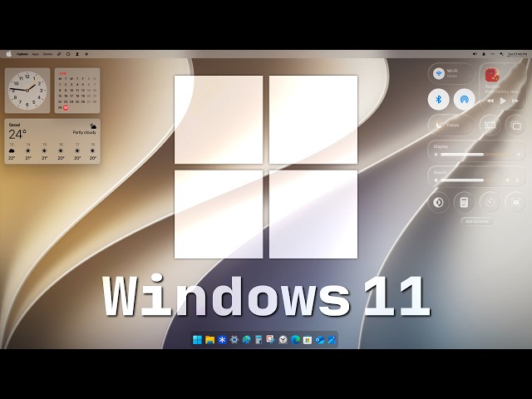Image resolution: width=532 pixels, height=399 pixels.
Task: Open Outlook from the dock
Action: click(x=319, y=340)
